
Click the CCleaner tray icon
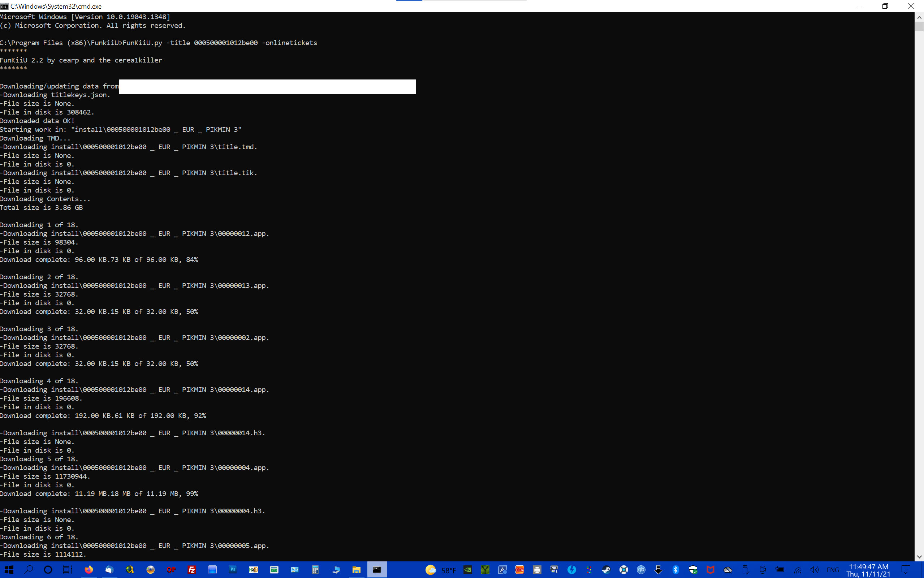point(520,570)
